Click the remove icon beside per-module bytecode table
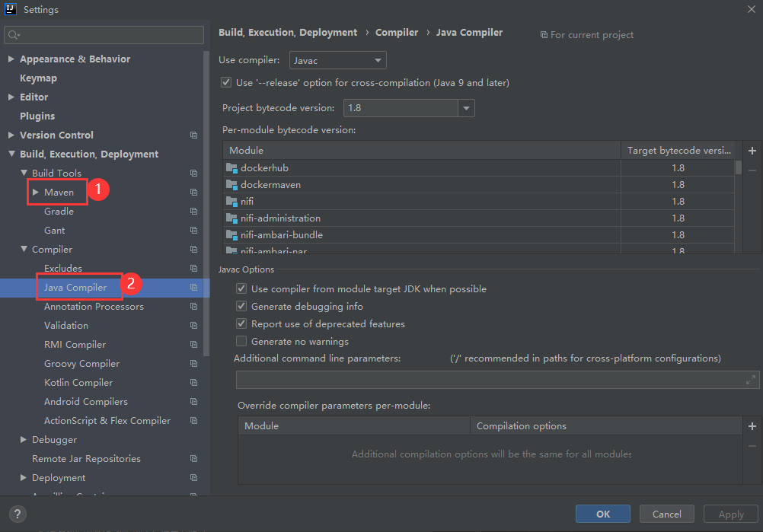The height and width of the screenshot is (532, 763). tap(752, 170)
